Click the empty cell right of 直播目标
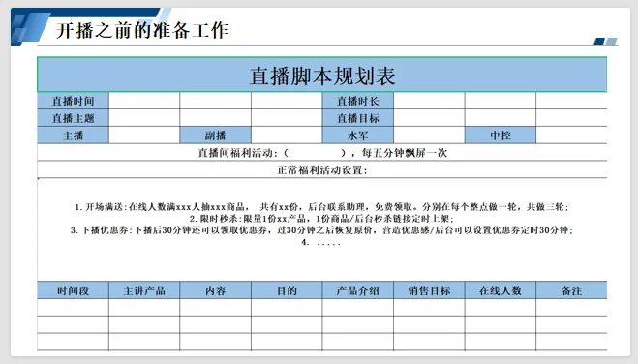This screenshot has height=364, width=638. pos(429,118)
